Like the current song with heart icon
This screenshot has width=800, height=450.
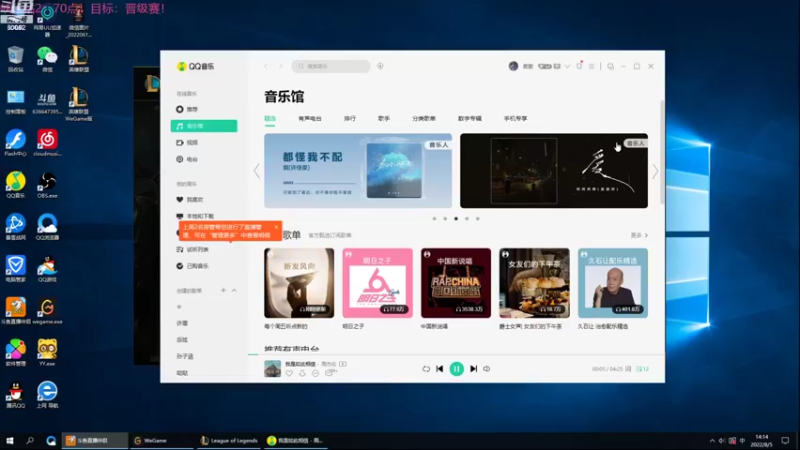pyautogui.click(x=289, y=373)
